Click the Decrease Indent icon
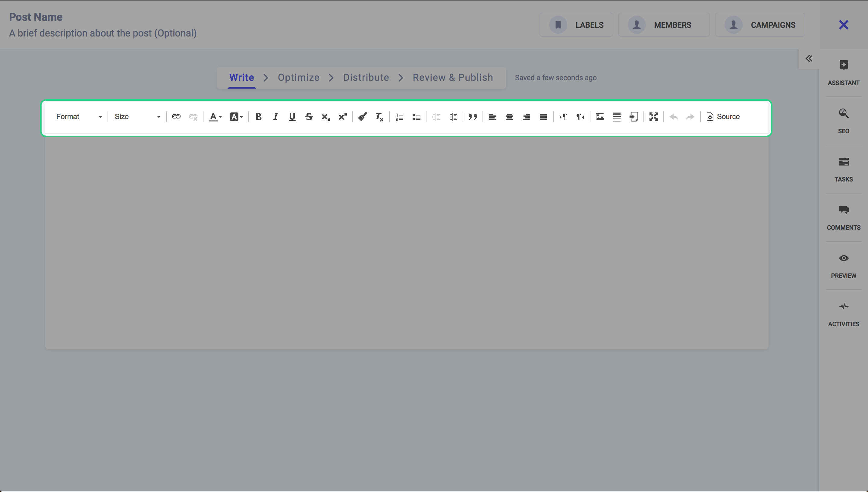This screenshot has height=492, width=868. pos(436,117)
